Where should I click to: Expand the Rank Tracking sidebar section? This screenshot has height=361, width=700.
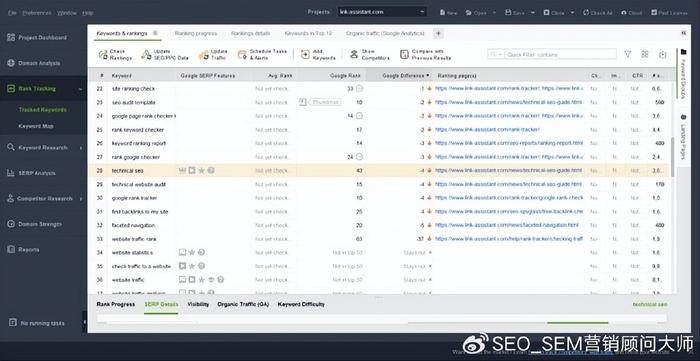click(x=80, y=89)
